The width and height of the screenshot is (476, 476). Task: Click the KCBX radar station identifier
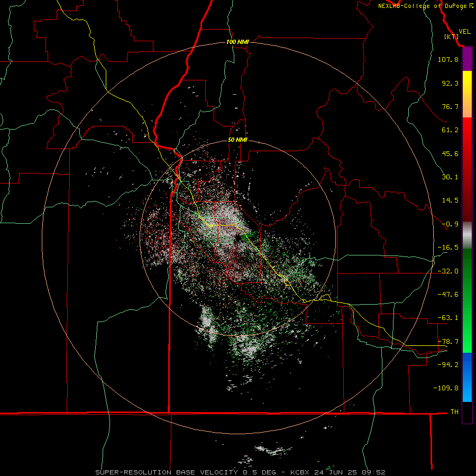[300, 472]
